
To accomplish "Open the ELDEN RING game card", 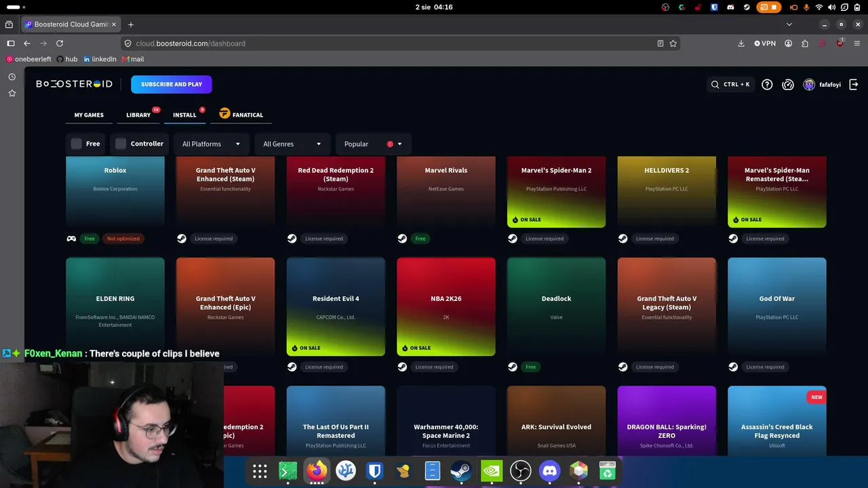I will [115, 306].
